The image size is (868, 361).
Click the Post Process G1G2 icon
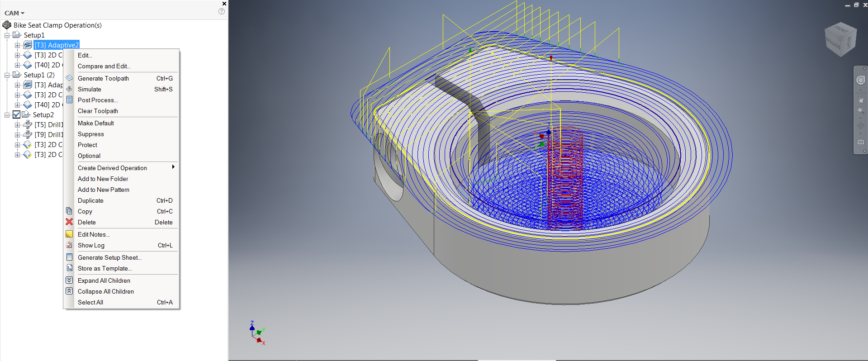tap(69, 100)
